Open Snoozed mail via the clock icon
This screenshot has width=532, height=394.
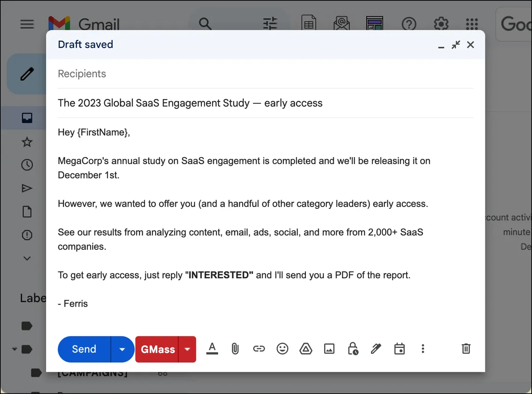pyautogui.click(x=27, y=165)
